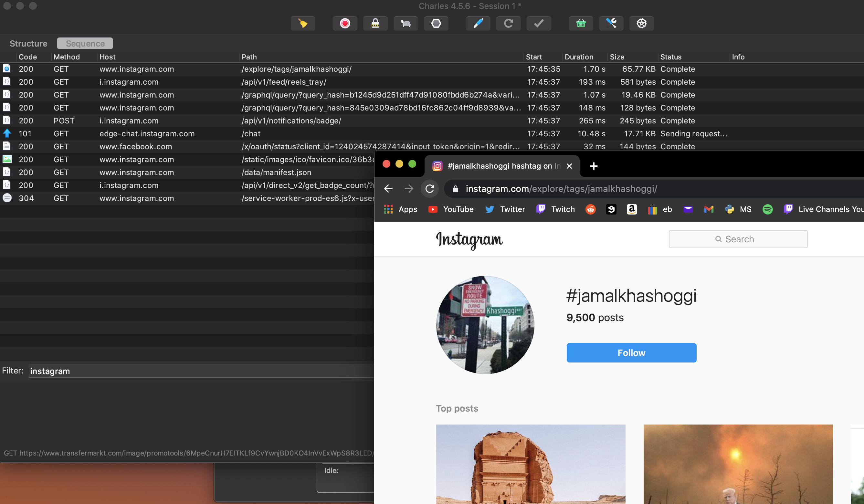Click the blue Follow button

click(631, 353)
